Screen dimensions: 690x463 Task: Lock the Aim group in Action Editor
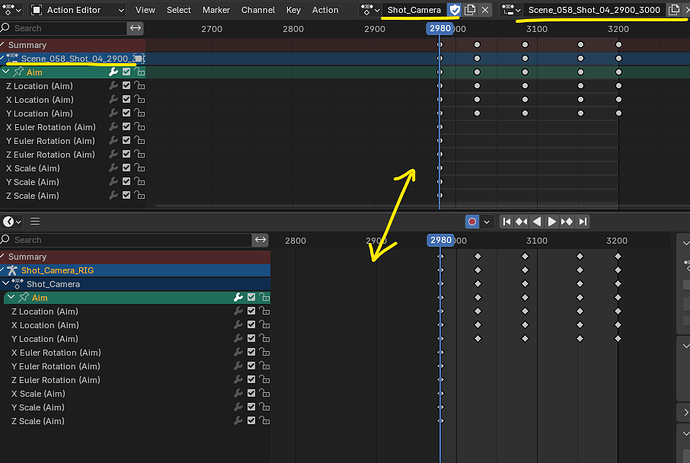click(139, 72)
